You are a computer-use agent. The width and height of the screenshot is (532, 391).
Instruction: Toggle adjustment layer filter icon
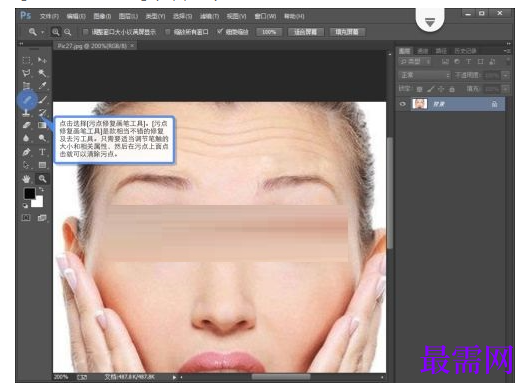457,61
